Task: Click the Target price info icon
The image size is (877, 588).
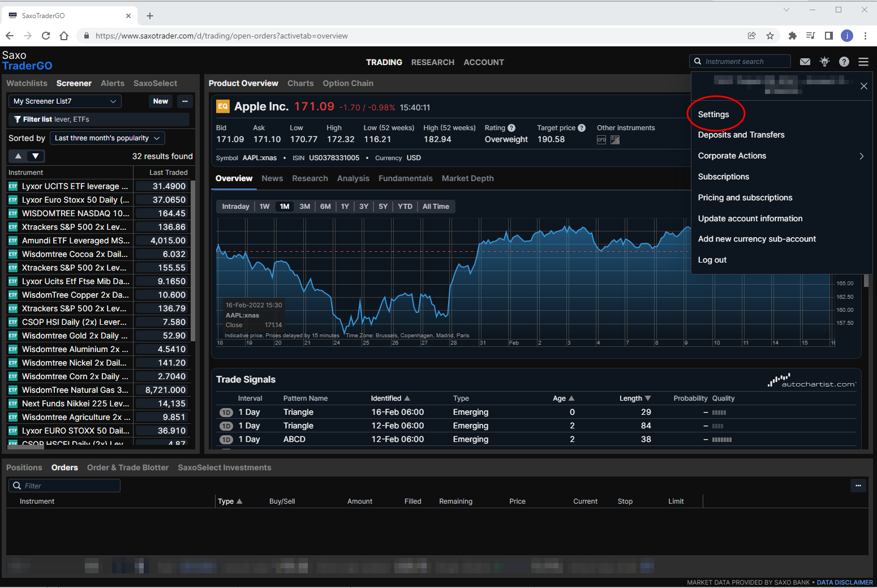Action: pos(582,128)
